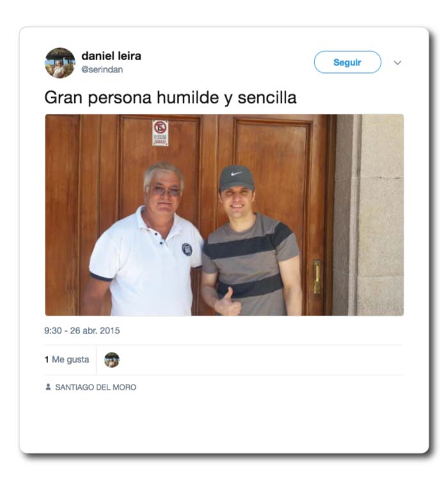Click the no-parking sign in the photo
The height and width of the screenshot is (480, 448).
[x=160, y=133]
